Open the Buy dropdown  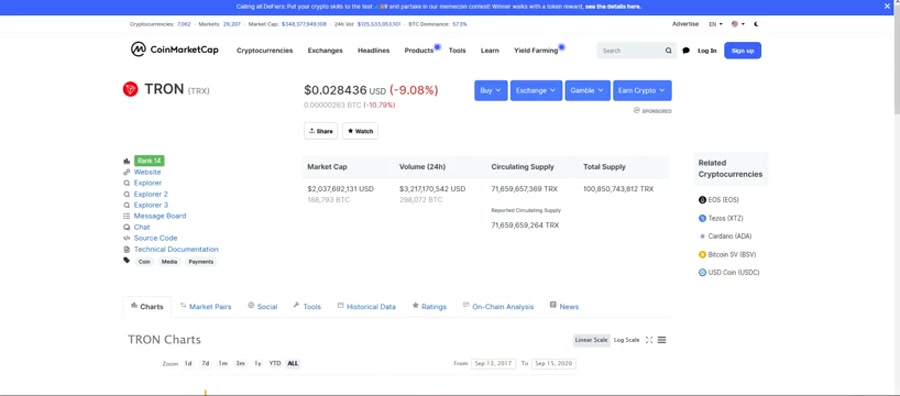tap(491, 90)
